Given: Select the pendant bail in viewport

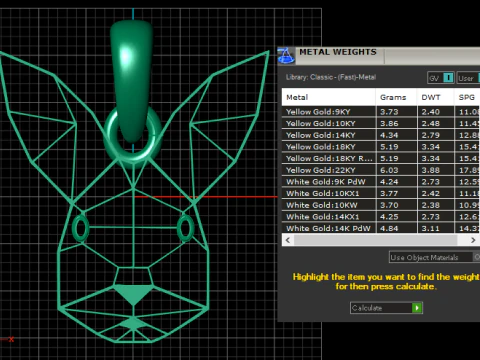Looking at the screenshot, I should coord(131,80).
